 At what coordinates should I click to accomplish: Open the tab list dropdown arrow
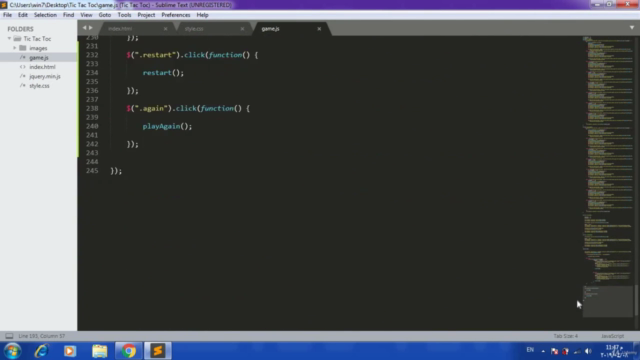[632, 28]
